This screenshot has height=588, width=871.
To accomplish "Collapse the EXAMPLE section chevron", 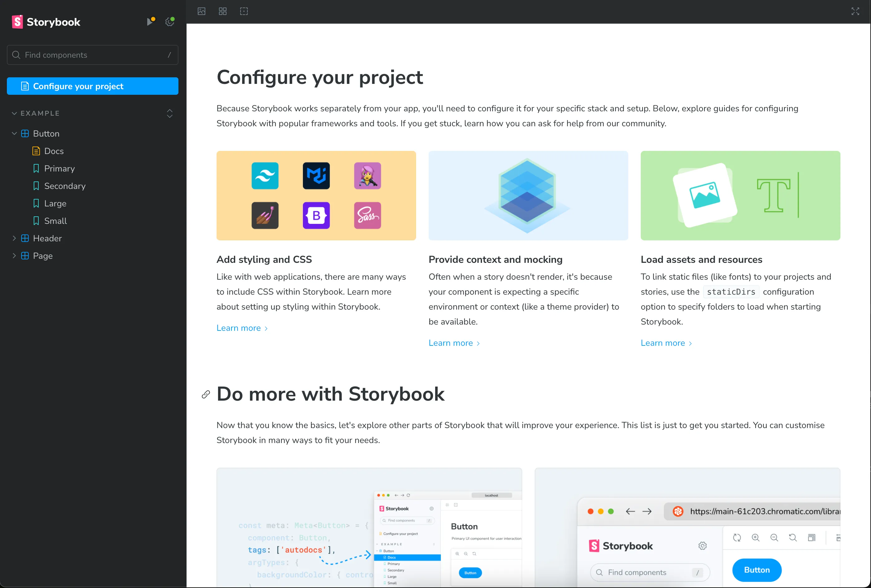I will [14, 113].
